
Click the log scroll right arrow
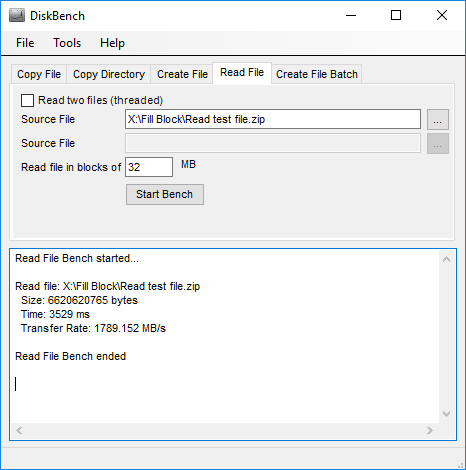430,430
